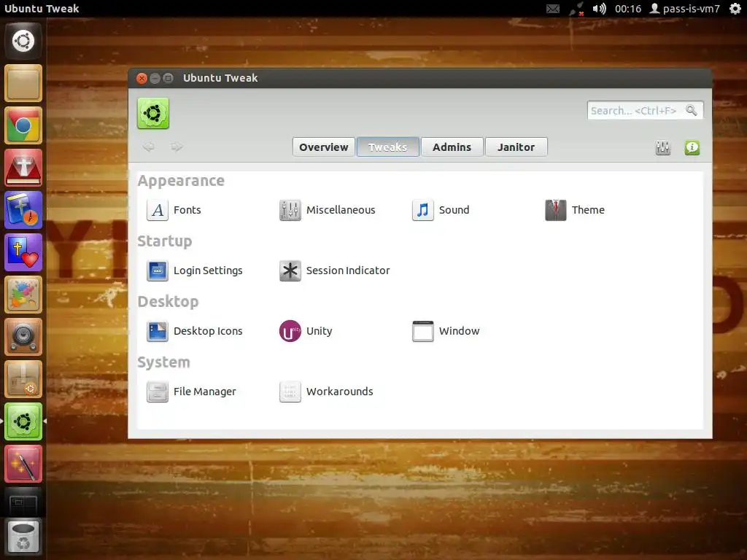Open the cross and heart launcher icon
Image resolution: width=747 pixels, height=560 pixels.
pyautogui.click(x=23, y=252)
